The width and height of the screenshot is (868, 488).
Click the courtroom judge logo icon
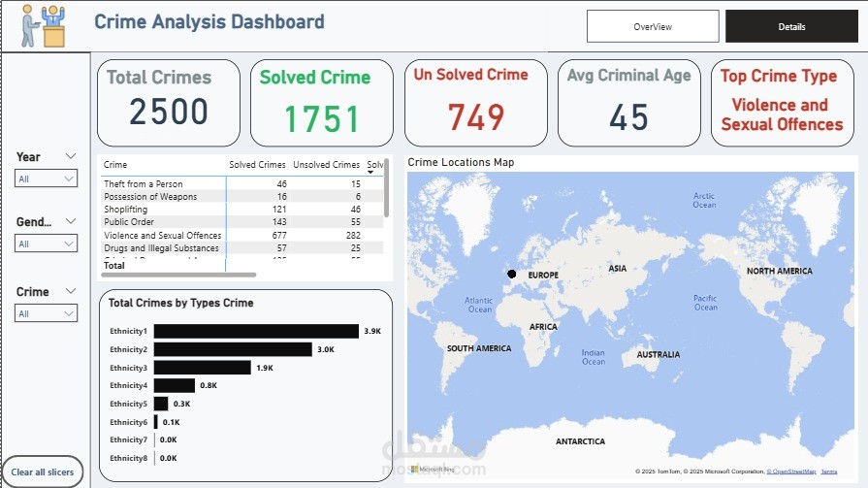44,25
